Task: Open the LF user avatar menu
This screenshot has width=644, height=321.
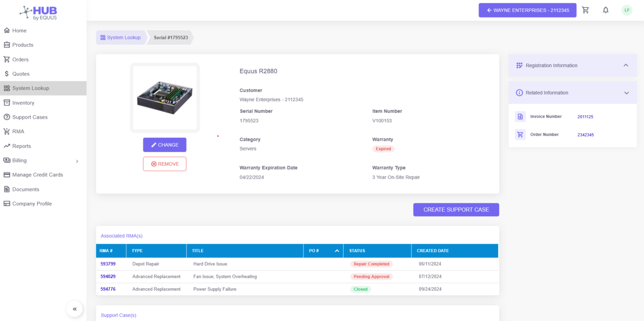Action: pyautogui.click(x=627, y=10)
